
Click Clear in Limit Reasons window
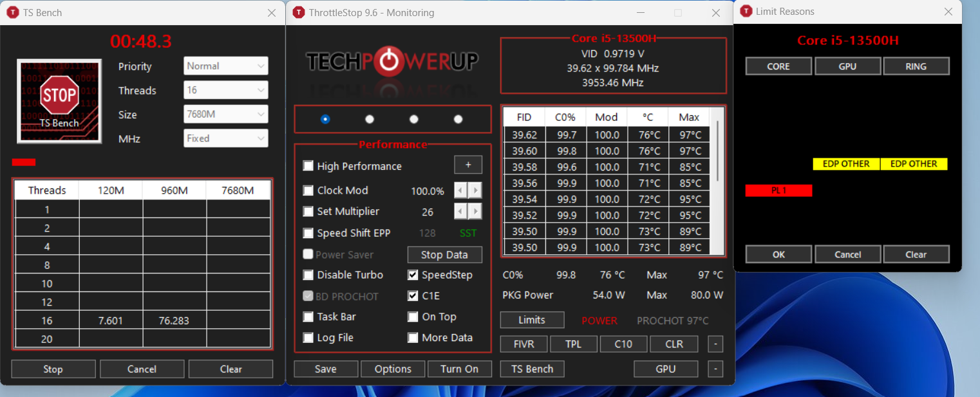click(916, 254)
